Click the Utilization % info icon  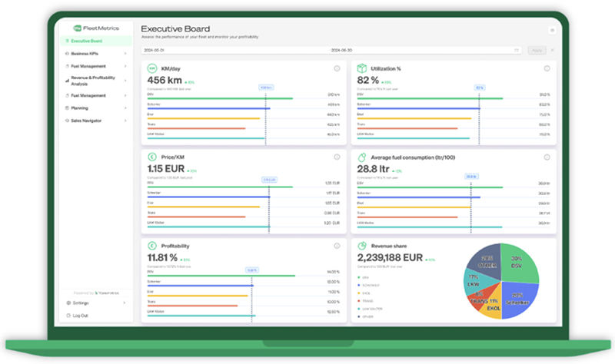point(547,69)
